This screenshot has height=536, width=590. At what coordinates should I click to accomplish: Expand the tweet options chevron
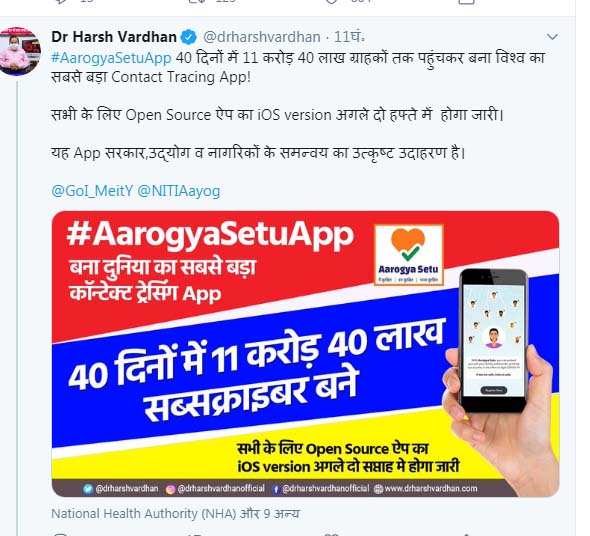pos(552,37)
